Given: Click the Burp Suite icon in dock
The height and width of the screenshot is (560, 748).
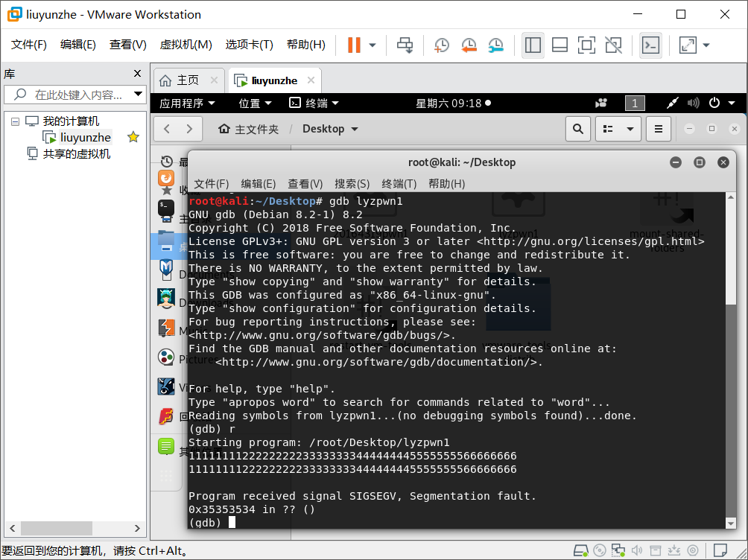Looking at the screenshot, I should point(166,328).
